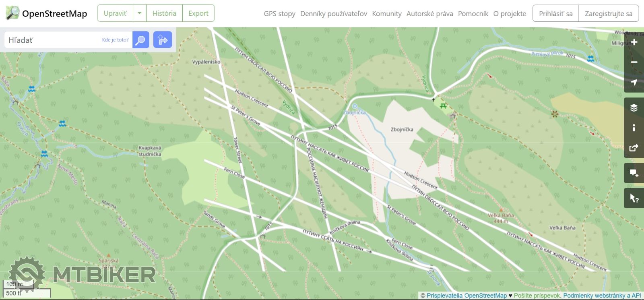The height and width of the screenshot is (300, 644).
Task: Open the História tab
Action: (164, 13)
